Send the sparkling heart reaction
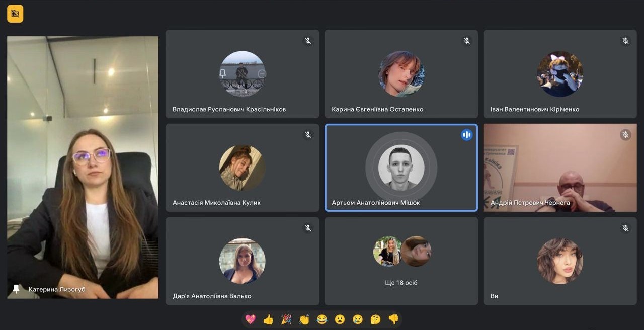Screen dimensions: 644x330 click(x=250, y=319)
